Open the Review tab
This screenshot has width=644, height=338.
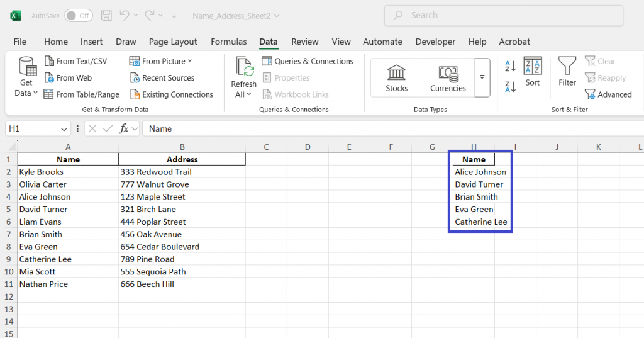pos(305,42)
